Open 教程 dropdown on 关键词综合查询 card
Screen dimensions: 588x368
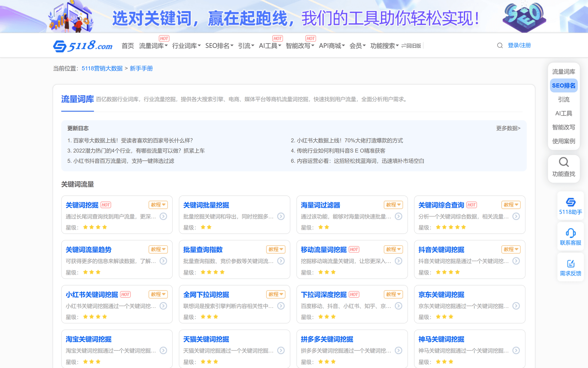[511, 205]
